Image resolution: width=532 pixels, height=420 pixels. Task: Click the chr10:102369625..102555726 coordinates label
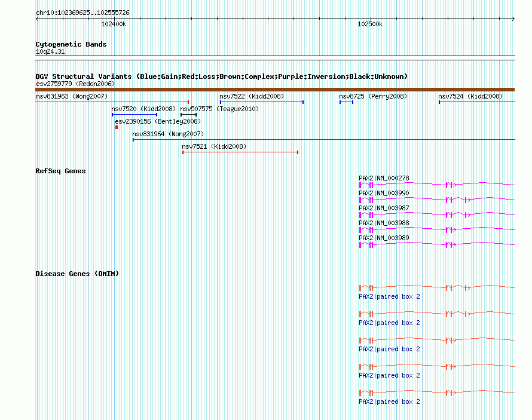point(82,13)
